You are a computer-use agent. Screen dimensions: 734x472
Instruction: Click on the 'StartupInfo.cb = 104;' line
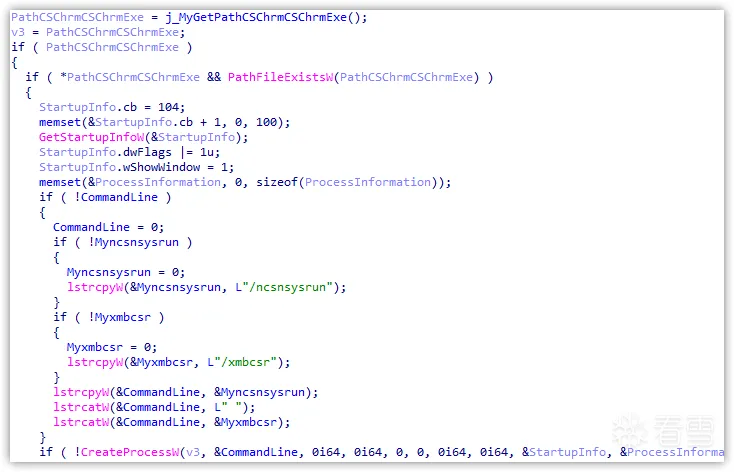(112, 107)
